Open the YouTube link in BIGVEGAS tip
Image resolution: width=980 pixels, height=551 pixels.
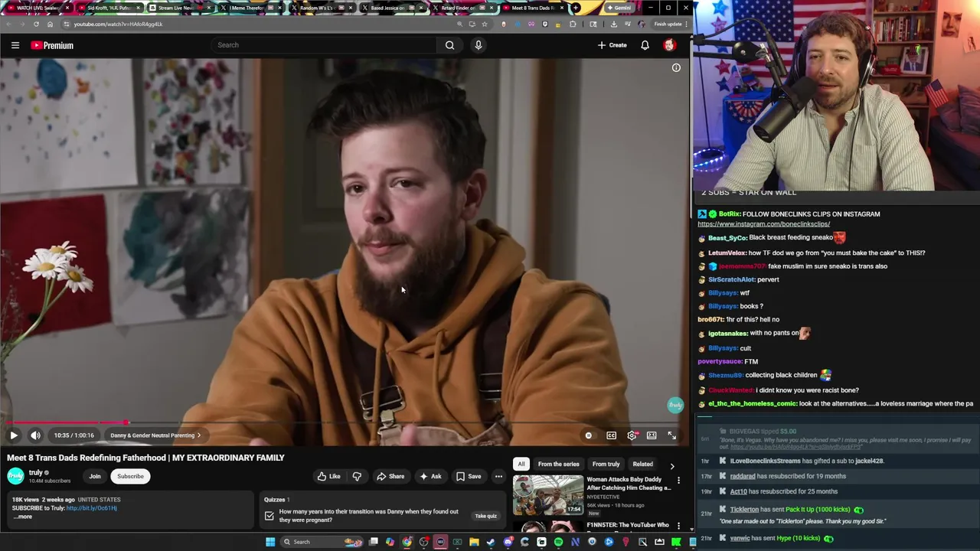795,447
